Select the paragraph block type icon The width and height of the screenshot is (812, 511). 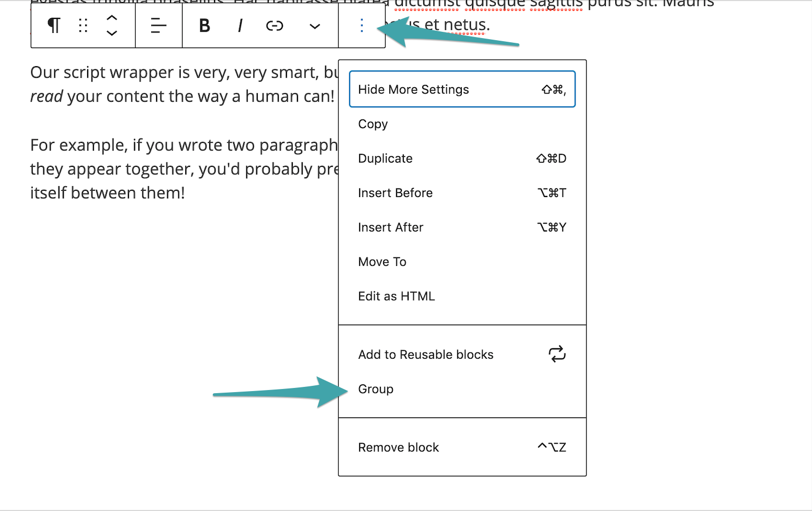tap(54, 25)
